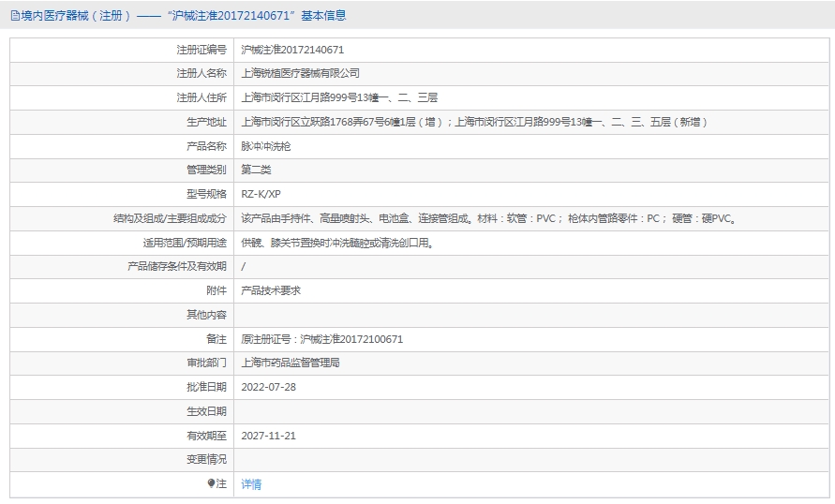Select expiry date 2027-11-21
Screen dimensions: 835x504
(x=268, y=436)
